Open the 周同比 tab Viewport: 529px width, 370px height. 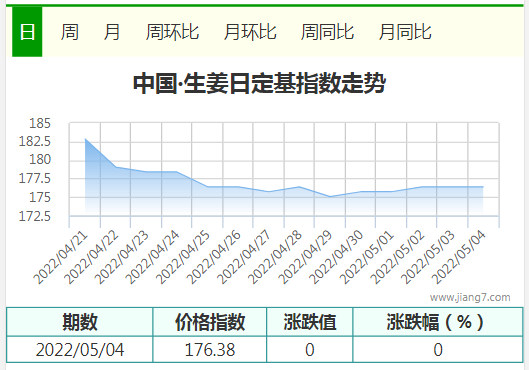(x=327, y=32)
